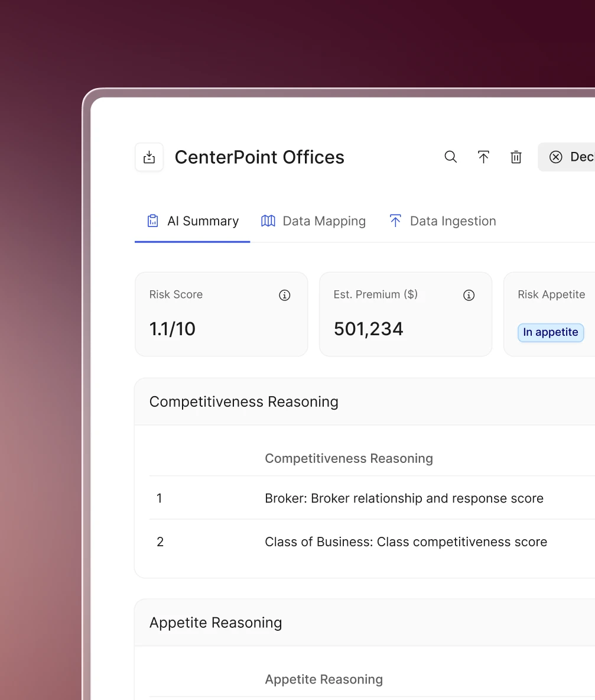Click the In appetite badge
595x700 pixels.
tap(551, 333)
